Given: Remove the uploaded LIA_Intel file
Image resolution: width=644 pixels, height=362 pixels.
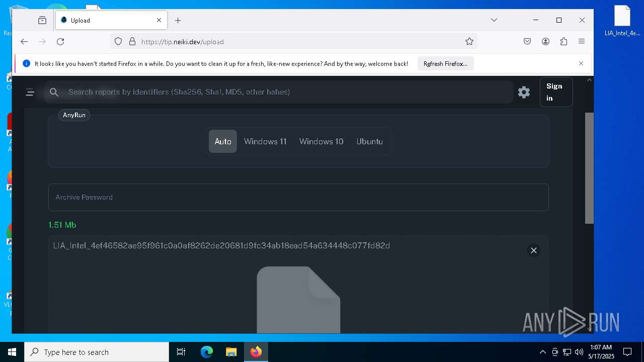Looking at the screenshot, I should coord(534,250).
